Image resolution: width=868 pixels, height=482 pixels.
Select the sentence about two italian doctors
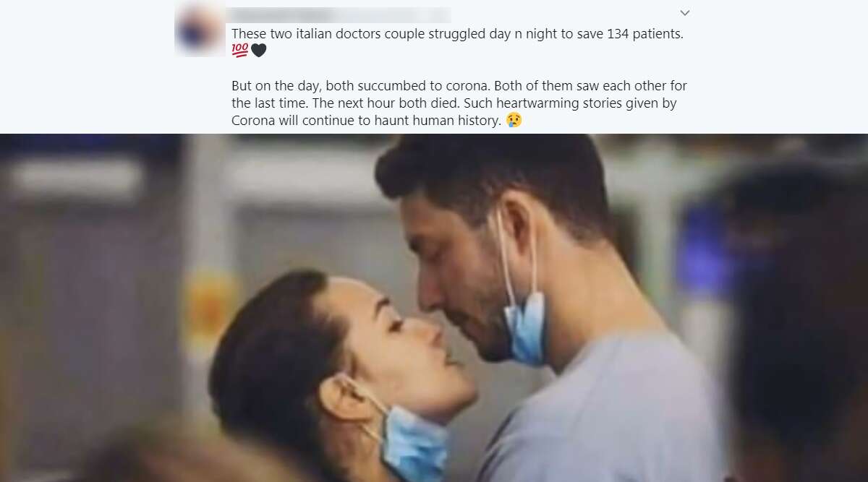point(457,34)
